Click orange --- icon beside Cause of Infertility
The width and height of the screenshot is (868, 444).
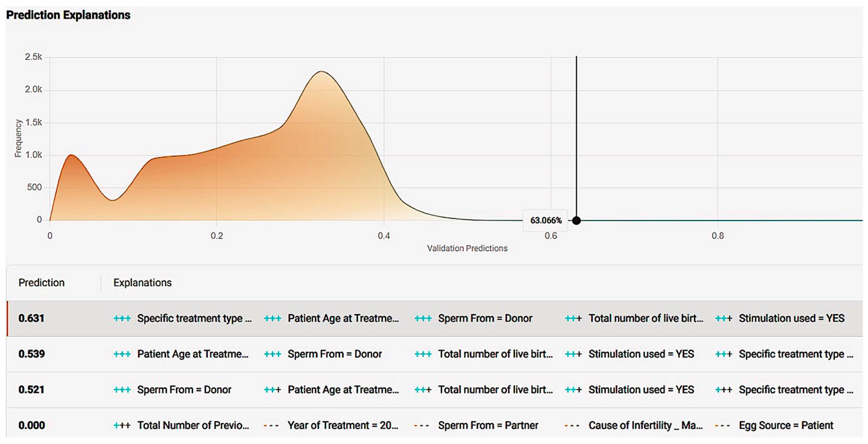pyautogui.click(x=572, y=425)
